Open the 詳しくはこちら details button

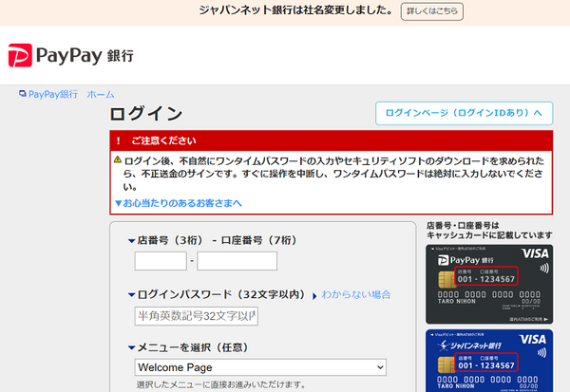tap(432, 11)
